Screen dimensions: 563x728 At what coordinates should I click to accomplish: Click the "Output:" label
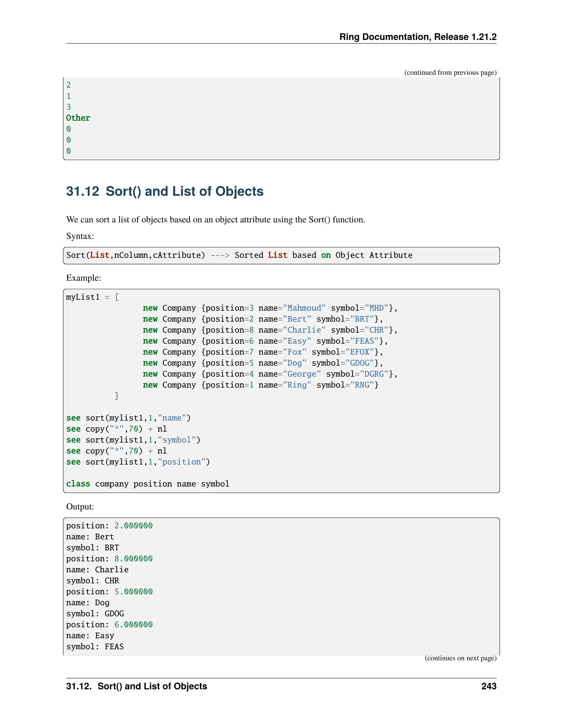pyautogui.click(x=80, y=506)
